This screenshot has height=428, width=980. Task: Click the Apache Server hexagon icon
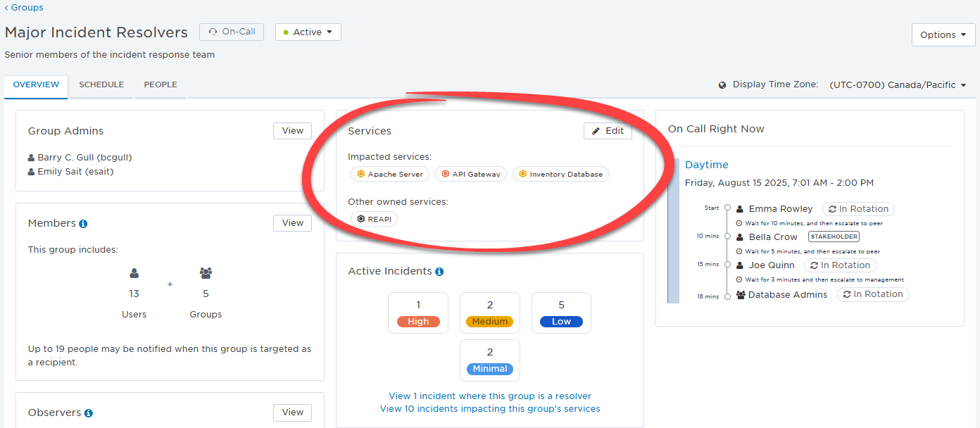360,174
